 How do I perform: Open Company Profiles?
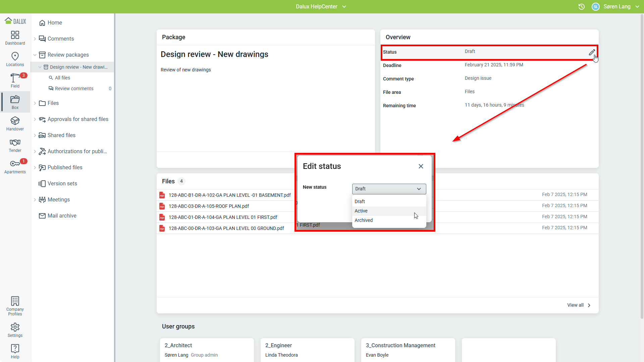point(15,306)
